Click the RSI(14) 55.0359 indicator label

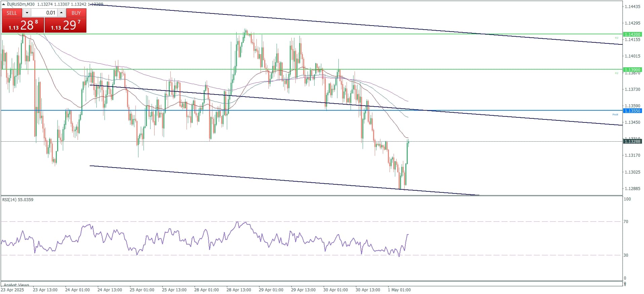[x=18, y=199]
